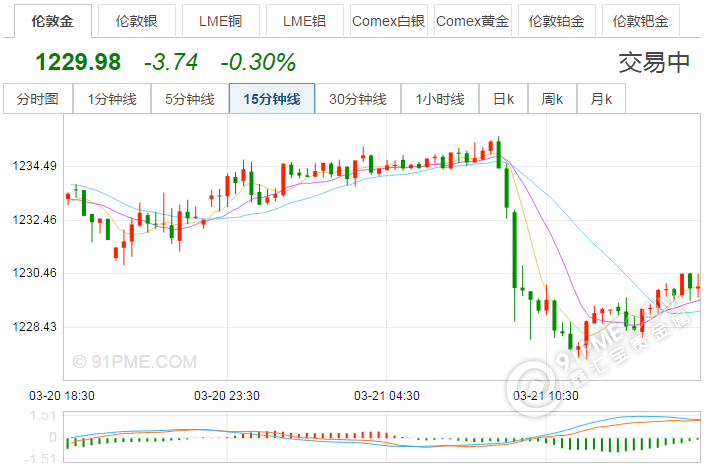Click the MACD -1.51 scale label
This screenshot has width=708, height=473.
(x=40, y=459)
